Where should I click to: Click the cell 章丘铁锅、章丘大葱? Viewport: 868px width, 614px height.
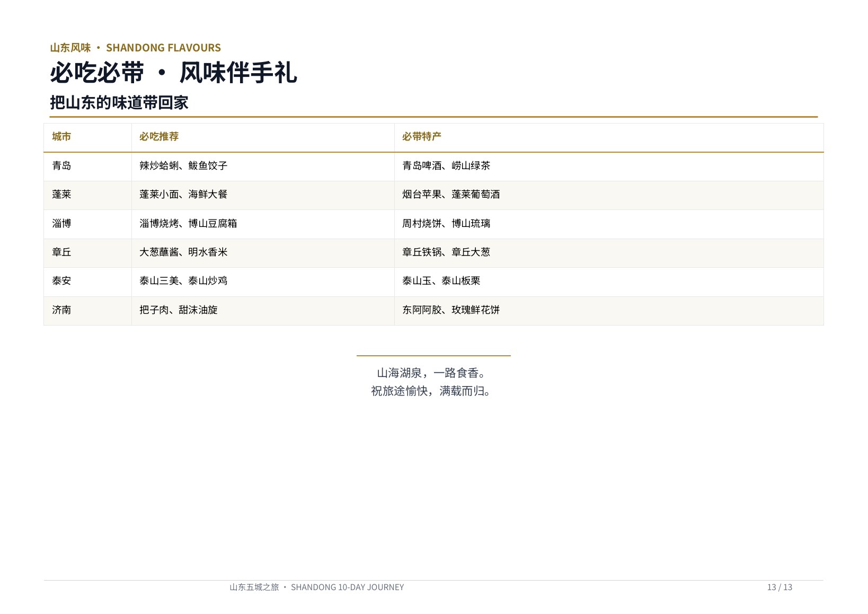coord(609,252)
